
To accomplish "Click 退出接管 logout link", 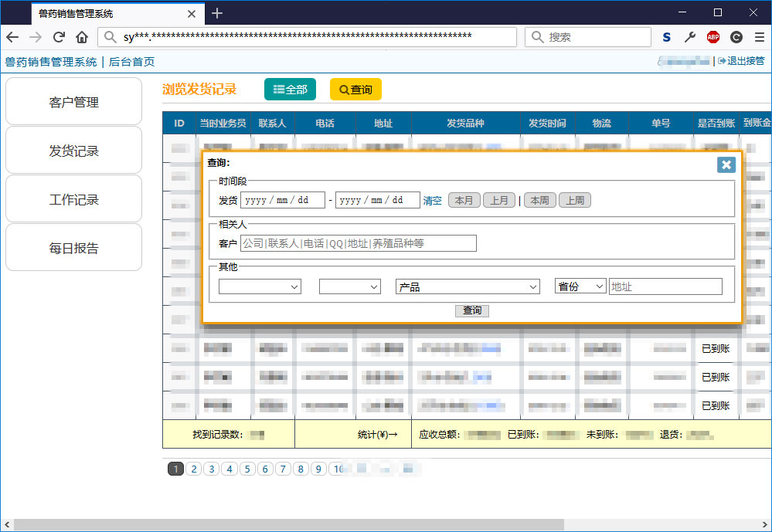I will click(741, 61).
